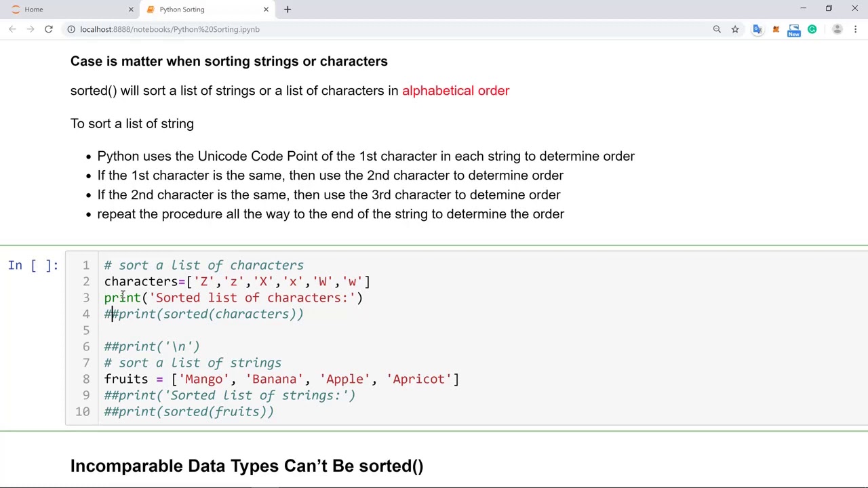Close the Home tab
The image size is (868, 488).
coord(131,9)
